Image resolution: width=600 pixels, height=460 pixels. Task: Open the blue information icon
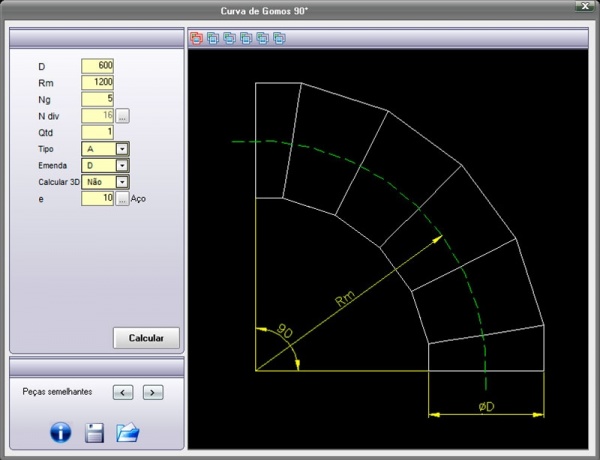click(60, 433)
